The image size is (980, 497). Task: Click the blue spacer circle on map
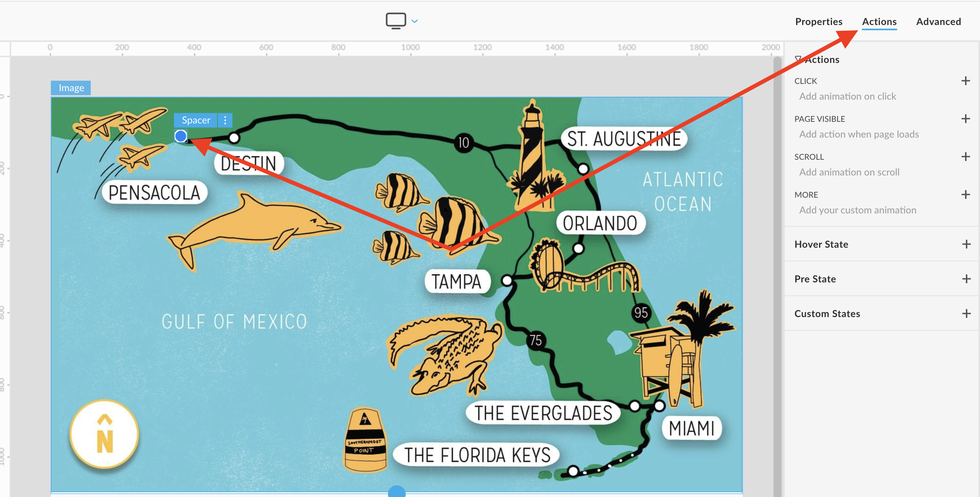click(181, 136)
